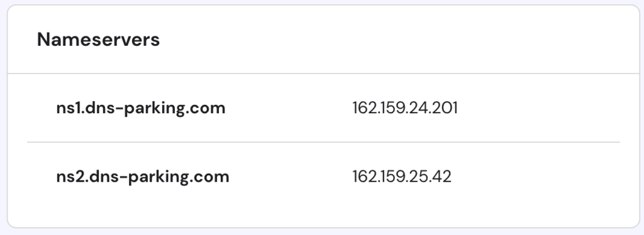Select the ns1.dns-parking.com hostname
644x235 pixels.
(x=141, y=108)
